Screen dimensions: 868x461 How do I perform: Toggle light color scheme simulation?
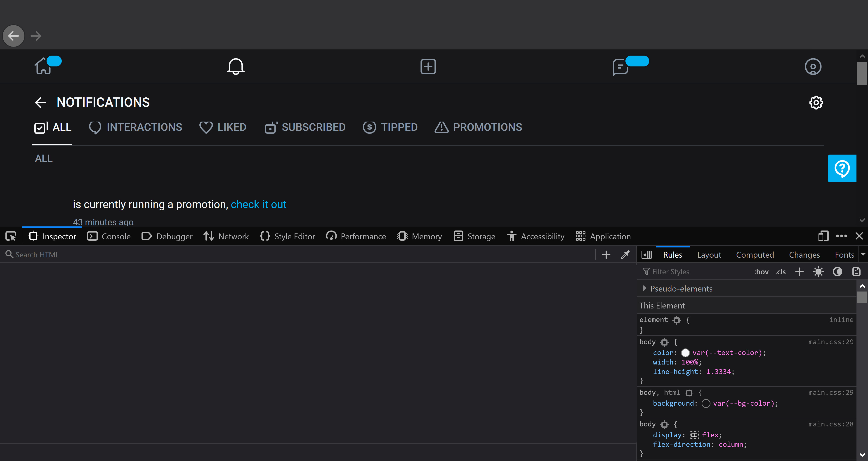pos(818,272)
